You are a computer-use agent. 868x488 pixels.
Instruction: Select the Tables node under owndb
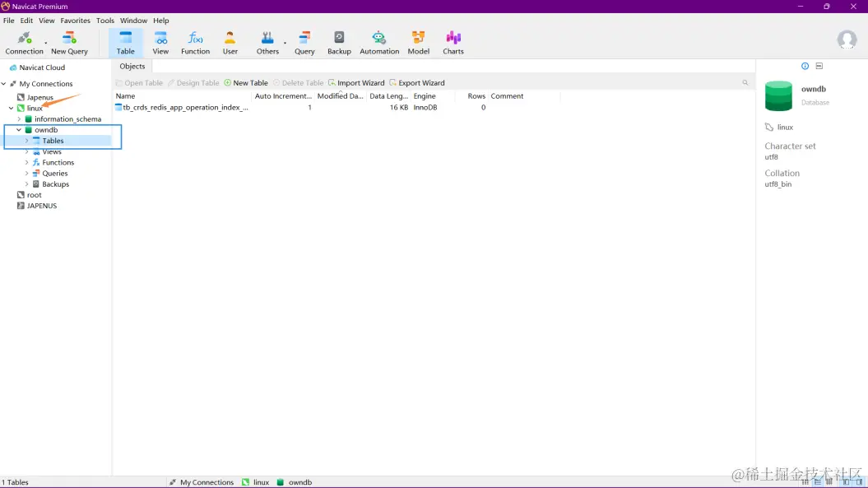[53, 141]
